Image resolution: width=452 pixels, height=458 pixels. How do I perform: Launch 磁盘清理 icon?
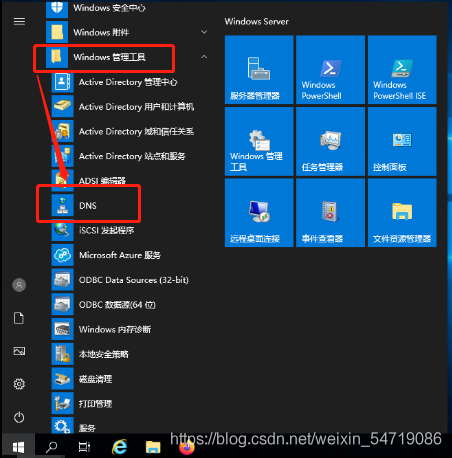[62, 379]
